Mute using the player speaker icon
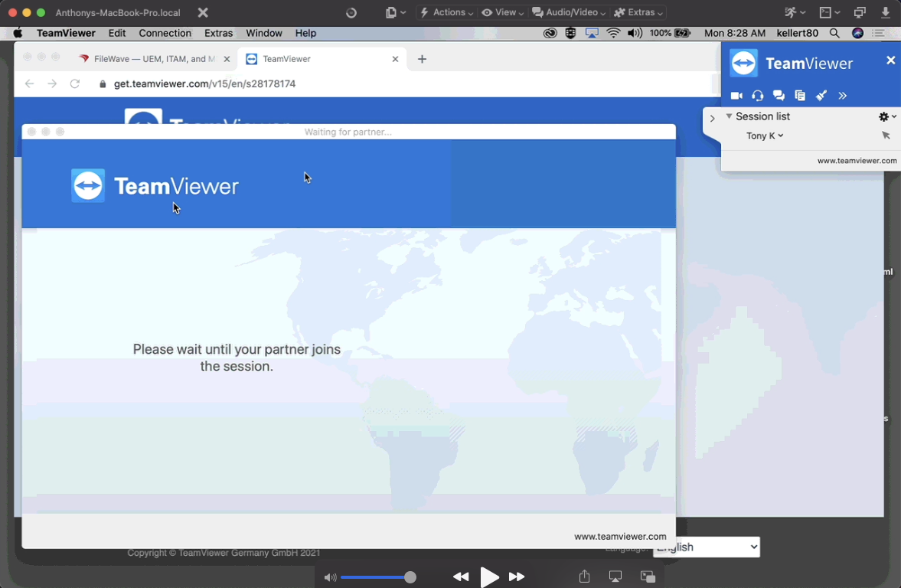The width and height of the screenshot is (901, 588). [x=330, y=577]
